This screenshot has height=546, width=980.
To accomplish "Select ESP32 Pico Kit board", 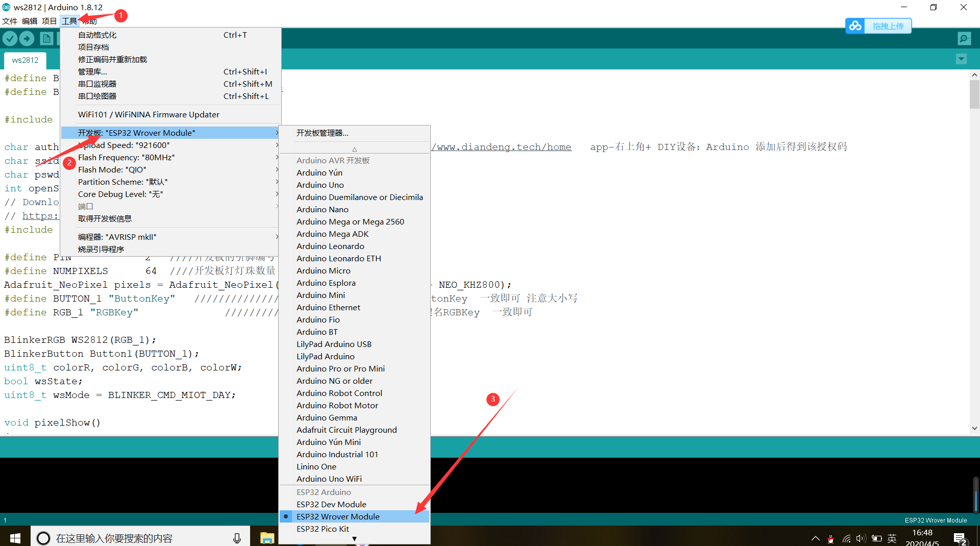I will [355, 529].
